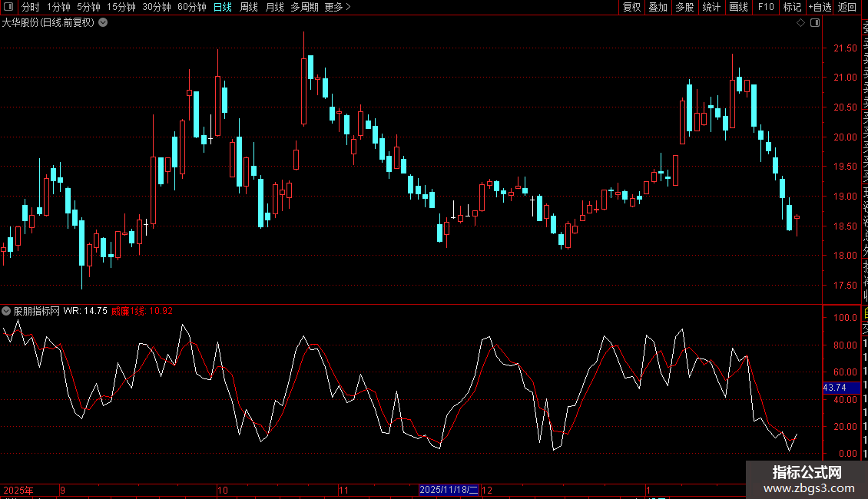
Task: Open the 多股 multi-stock view
Action: [684, 7]
